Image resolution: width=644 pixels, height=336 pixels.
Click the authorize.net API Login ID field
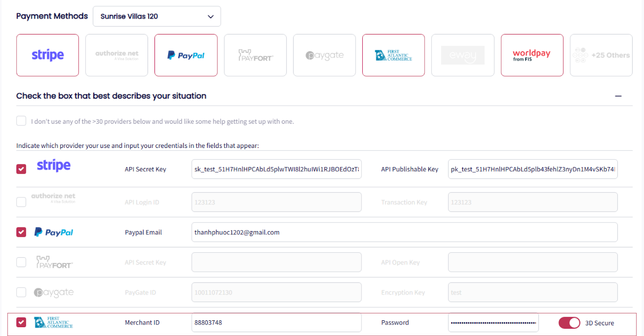click(x=277, y=202)
